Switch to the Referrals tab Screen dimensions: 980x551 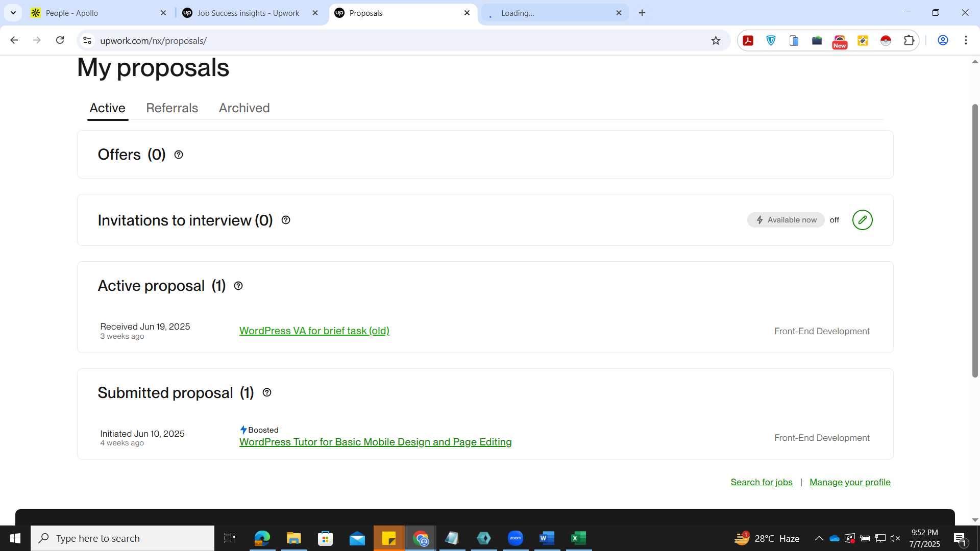coord(172,108)
